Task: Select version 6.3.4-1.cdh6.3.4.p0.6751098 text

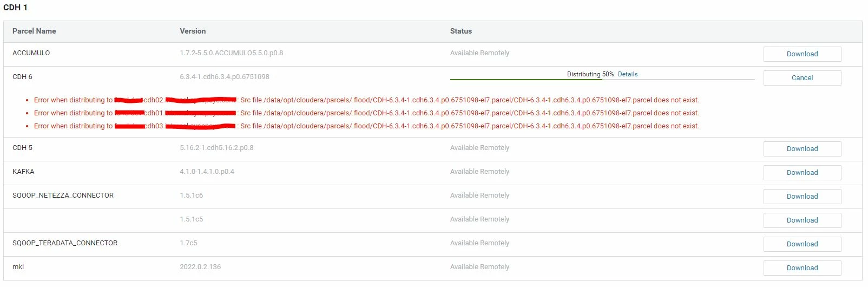Action: tap(225, 77)
